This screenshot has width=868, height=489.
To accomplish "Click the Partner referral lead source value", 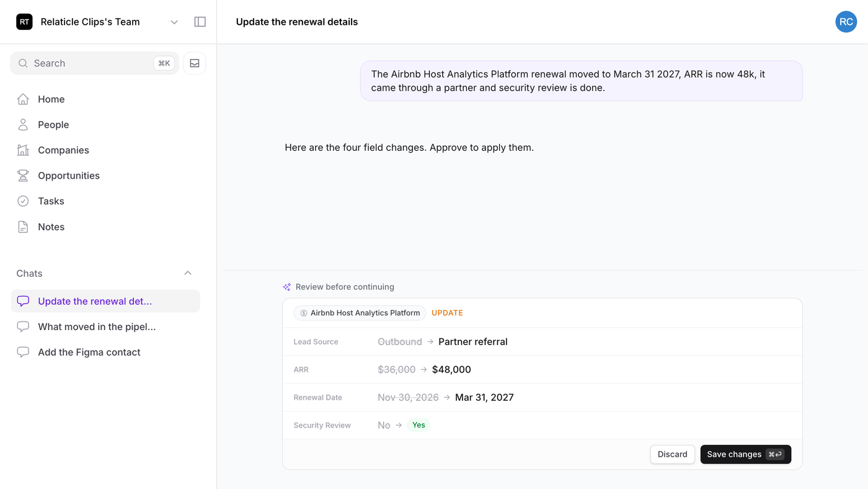I will point(473,341).
